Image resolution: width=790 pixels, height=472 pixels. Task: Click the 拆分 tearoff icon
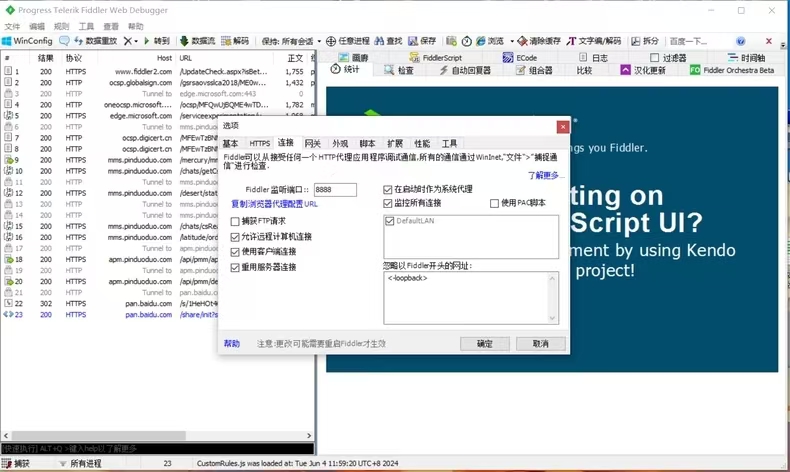(x=635, y=41)
